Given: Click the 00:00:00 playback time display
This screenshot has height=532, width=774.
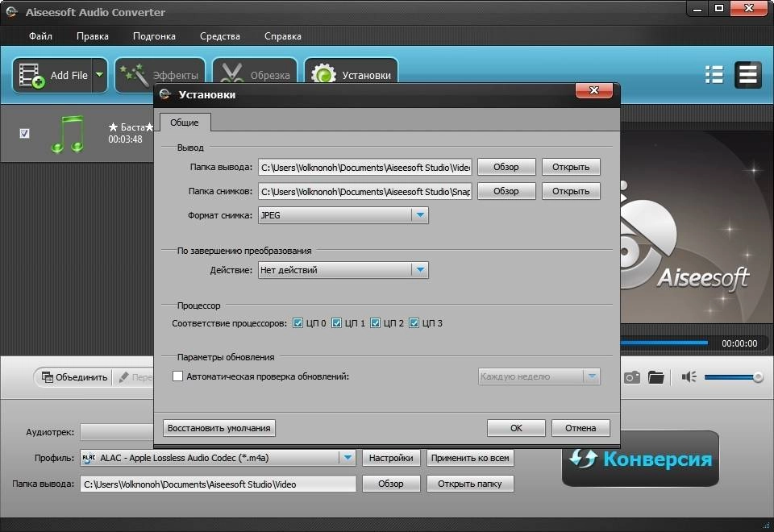Looking at the screenshot, I should click(739, 343).
